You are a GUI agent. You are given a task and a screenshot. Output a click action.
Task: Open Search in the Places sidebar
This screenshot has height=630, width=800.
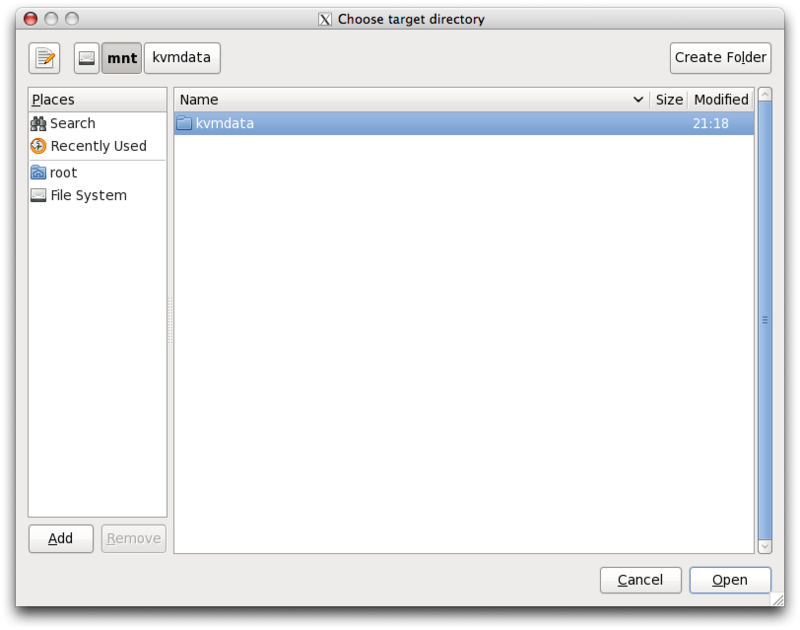97,123
